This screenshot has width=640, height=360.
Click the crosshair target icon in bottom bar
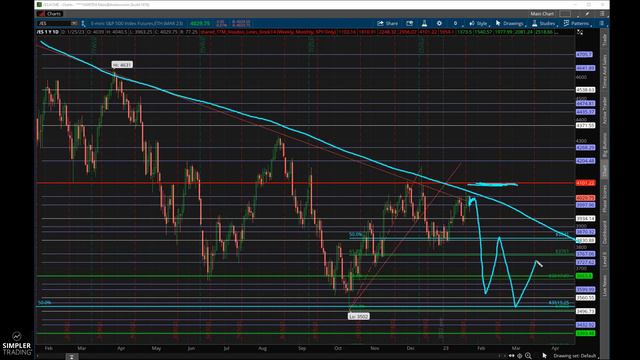520,356
